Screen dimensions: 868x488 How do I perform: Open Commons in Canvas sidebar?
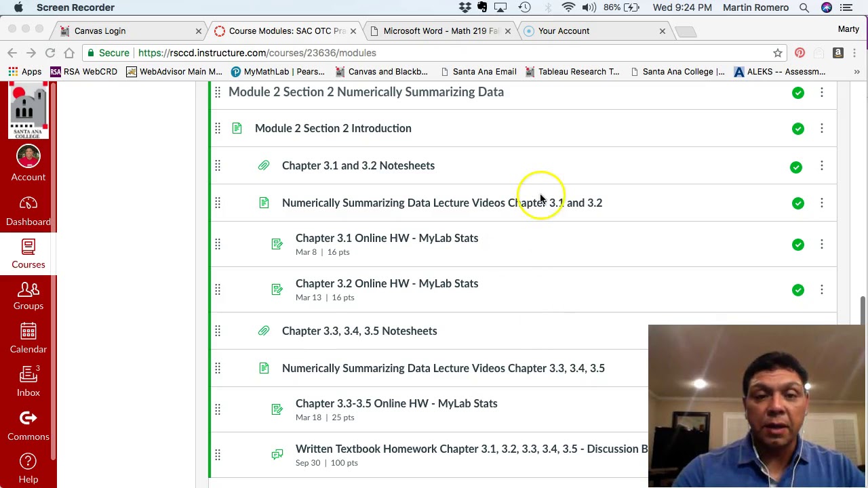[28, 426]
